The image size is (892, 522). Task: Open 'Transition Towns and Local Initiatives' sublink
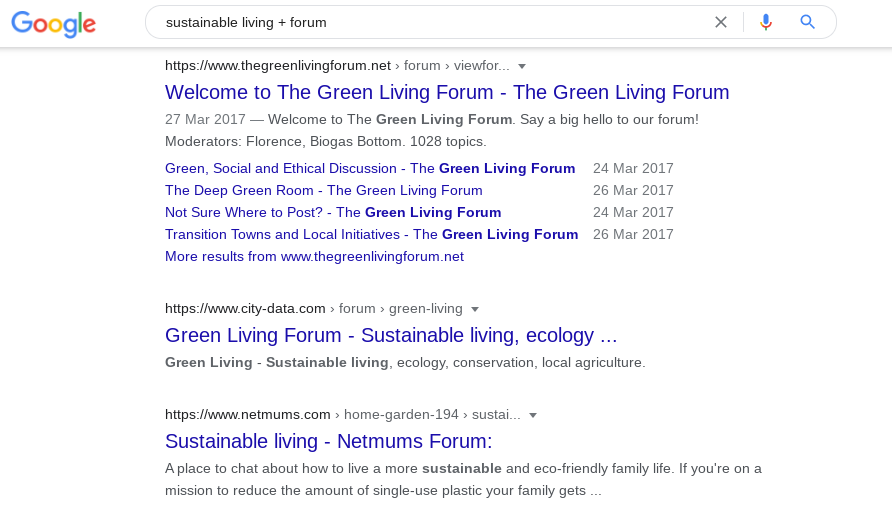tap(371, 234)
